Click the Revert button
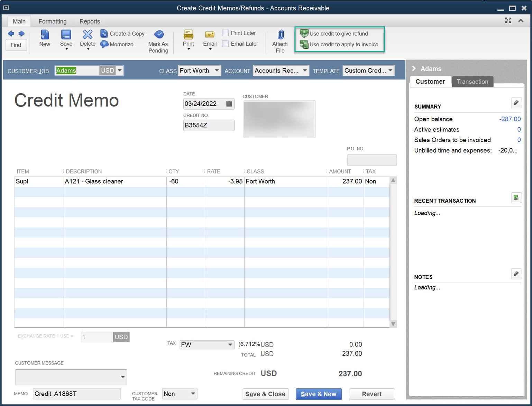 [372, 394]
